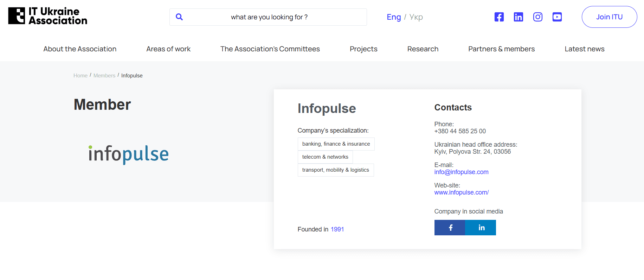The height and width of the screenshot is (280, 644).
Task: Open The Association's Committees menu
Action: tap(270, 49)
